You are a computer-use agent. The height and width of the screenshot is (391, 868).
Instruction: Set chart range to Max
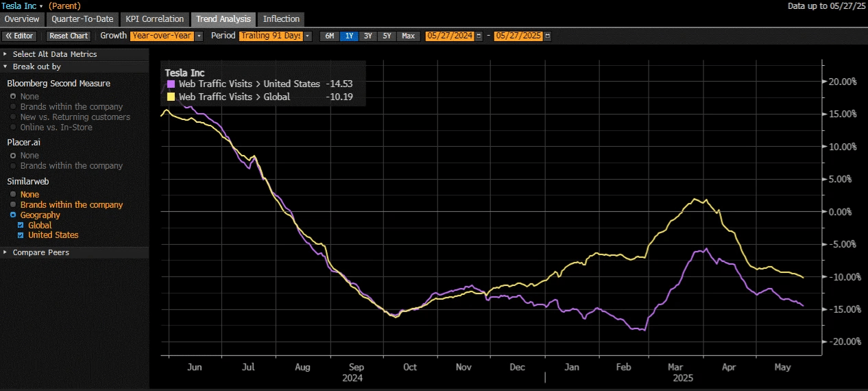[408, 36]
